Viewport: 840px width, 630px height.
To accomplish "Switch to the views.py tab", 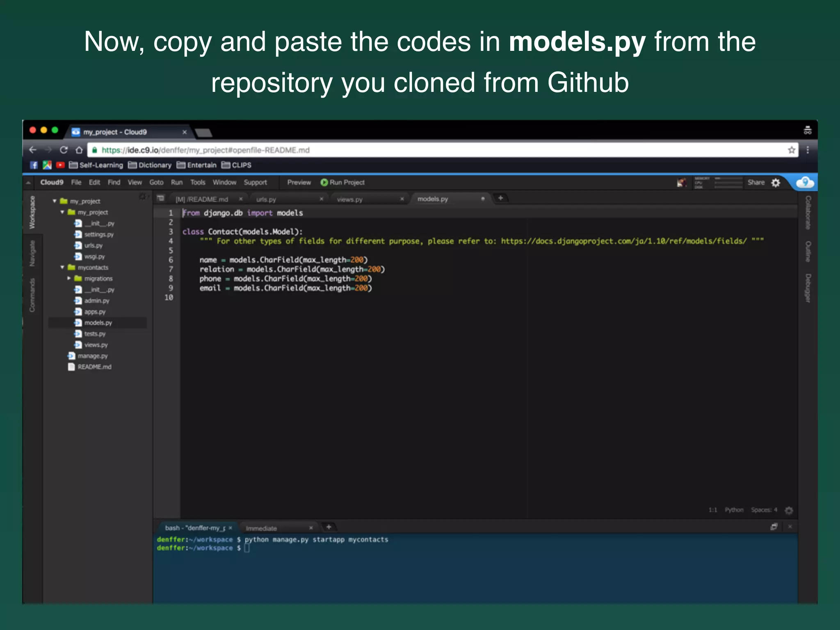I will [x=349, y=199].
